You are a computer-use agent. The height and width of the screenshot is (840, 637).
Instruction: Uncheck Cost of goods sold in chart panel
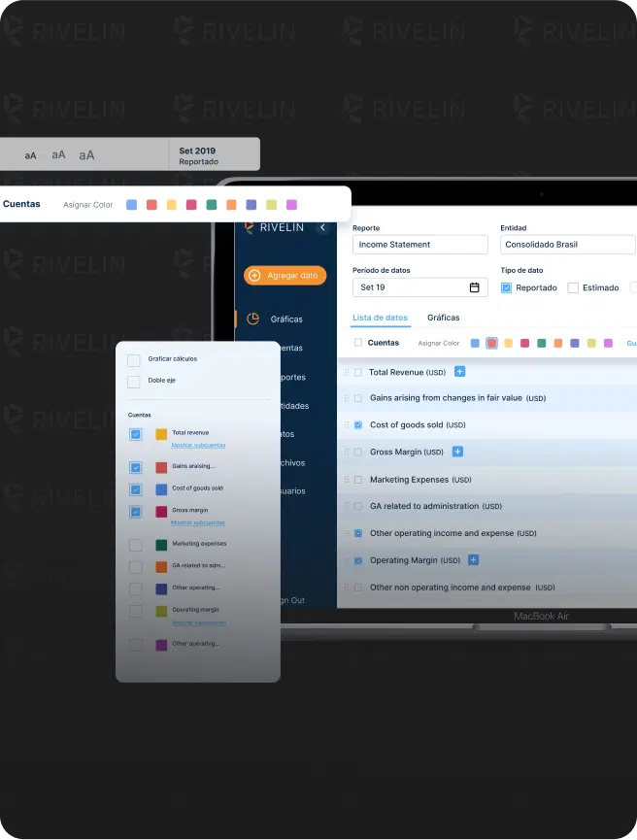point(136,489)
